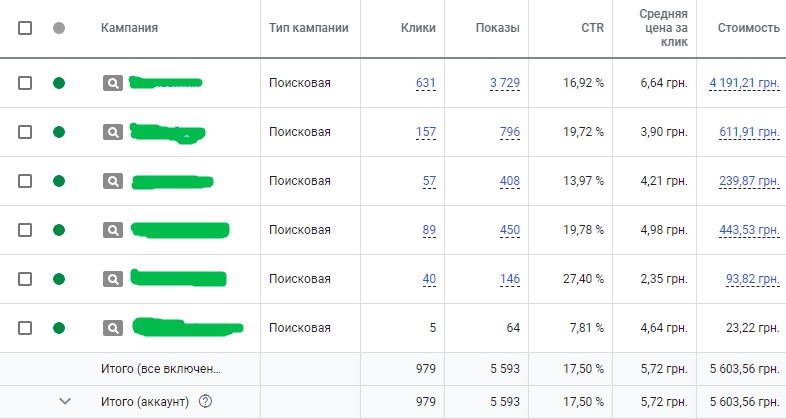Tick the select-all checkbox in the table header
The image size is (786, 419).
point(25,28)
